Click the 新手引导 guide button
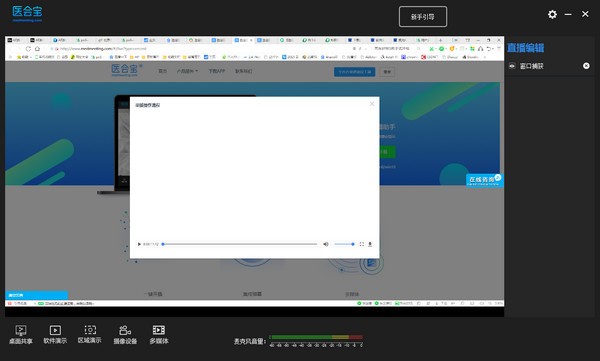Image resolution: width=600 pixels, height=361 pixels. (423, 17)
